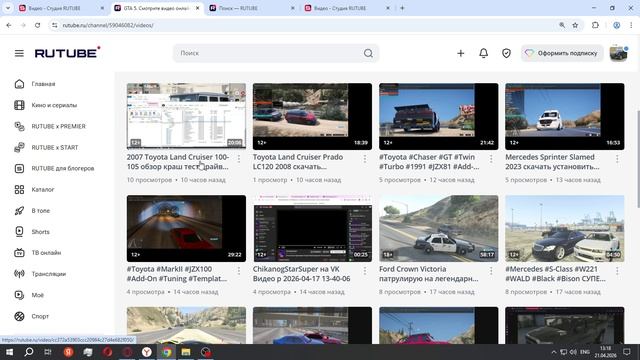Open the hamburger menu beside the RUTUBE logo
640x360 pixels.
click(x=19, y=53)
